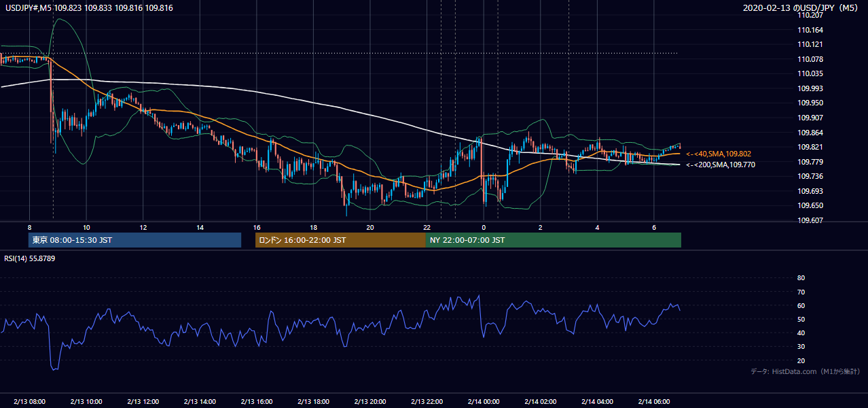Click the 2/13 14:00 date label
Image resolution: width=868 pixels, height=408 pixels.
[200, 402]
